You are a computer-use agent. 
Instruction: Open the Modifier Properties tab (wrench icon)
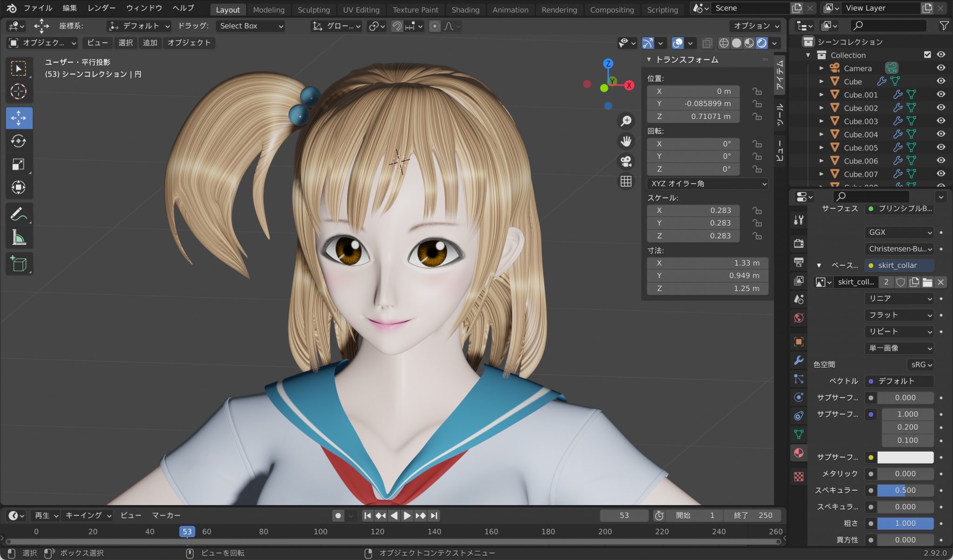click(799, 360)
